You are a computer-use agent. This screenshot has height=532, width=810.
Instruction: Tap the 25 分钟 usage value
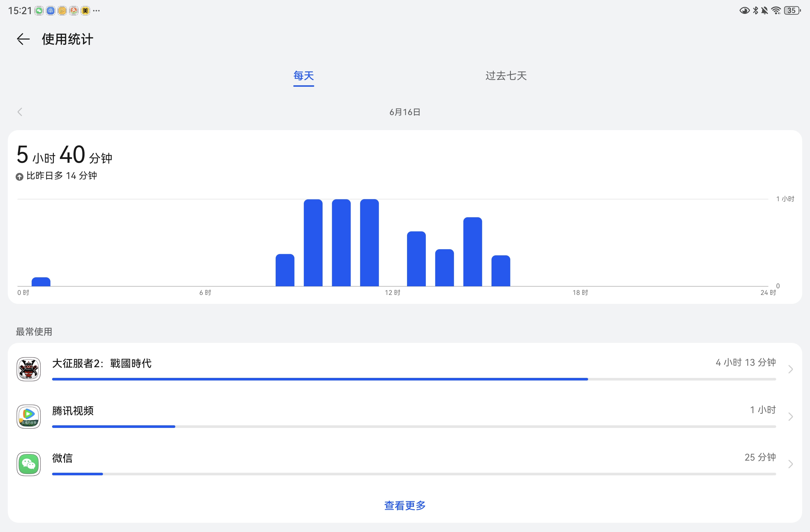(760, 457)
